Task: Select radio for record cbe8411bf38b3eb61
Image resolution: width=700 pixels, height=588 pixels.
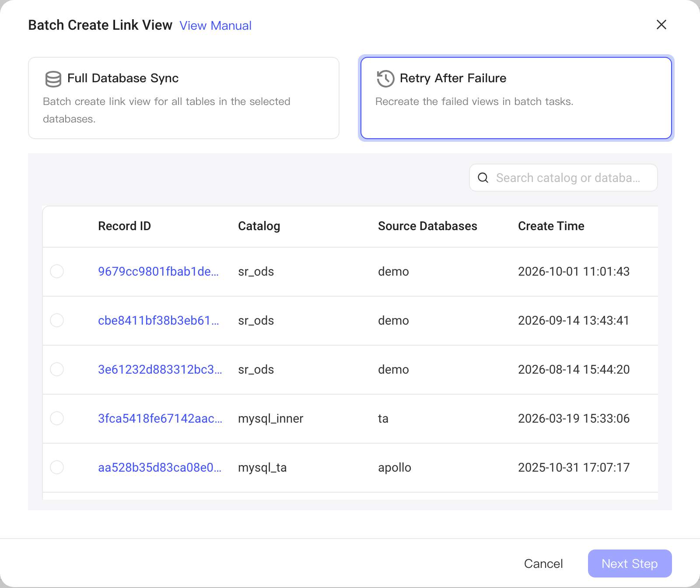Action: coord(57,320)
